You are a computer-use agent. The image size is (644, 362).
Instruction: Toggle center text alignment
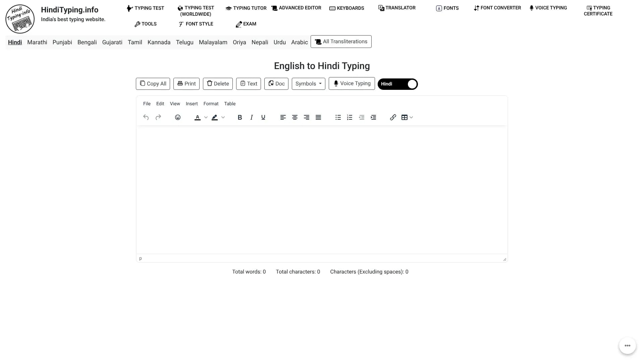[294, 117]
